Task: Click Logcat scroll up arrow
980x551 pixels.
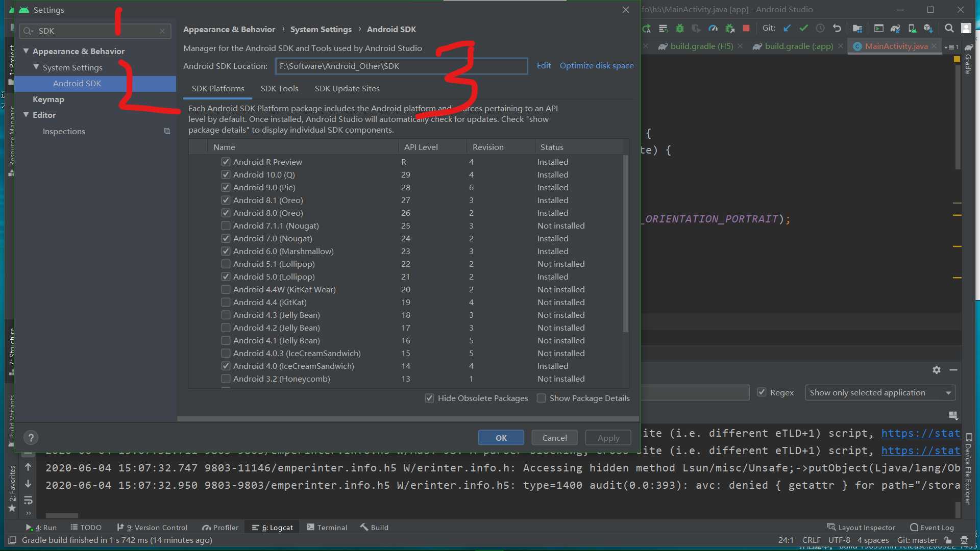Action: [28, 467]
